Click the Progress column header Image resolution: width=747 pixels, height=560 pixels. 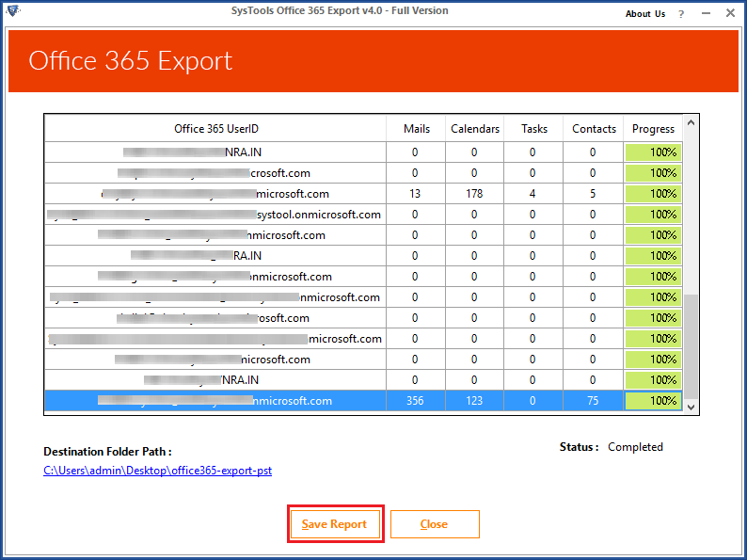(653, 129)
